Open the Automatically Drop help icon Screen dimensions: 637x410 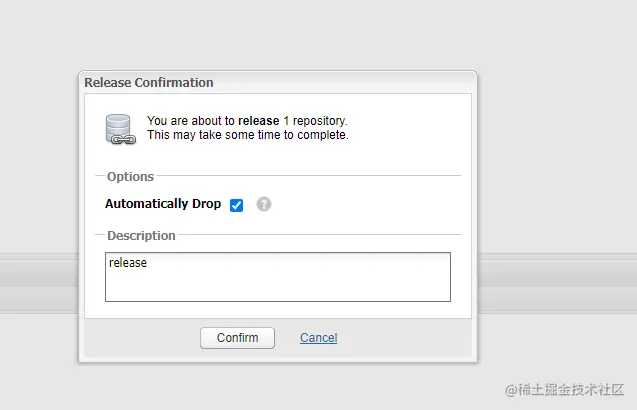pos(264,204)
